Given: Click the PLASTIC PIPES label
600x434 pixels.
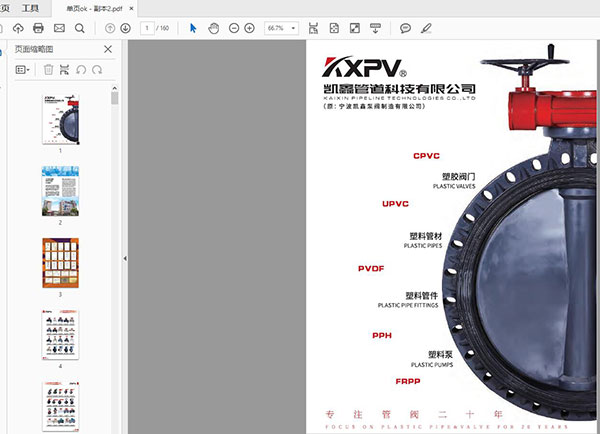Looking at the screenshot, I should pyautogui.click(x=423, y=246).
